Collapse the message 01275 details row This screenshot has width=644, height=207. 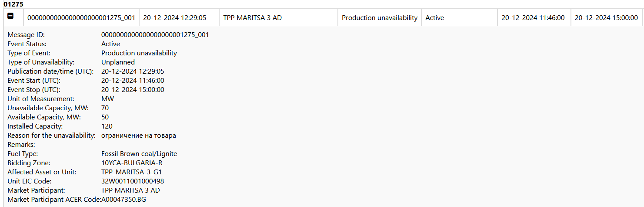pyautogui.click(x=10, y=16)
